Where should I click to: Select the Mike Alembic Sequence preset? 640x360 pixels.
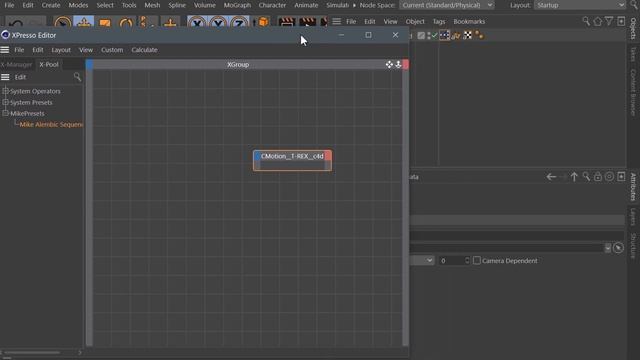tap(51, 124)
